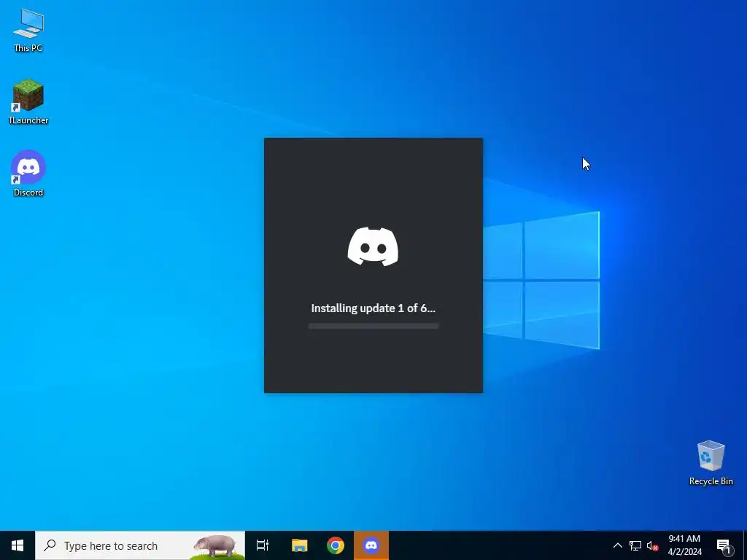This screenshot has height=560, width=747.
Task: Open the This PC desktop icon
Action: pos(28,29)
